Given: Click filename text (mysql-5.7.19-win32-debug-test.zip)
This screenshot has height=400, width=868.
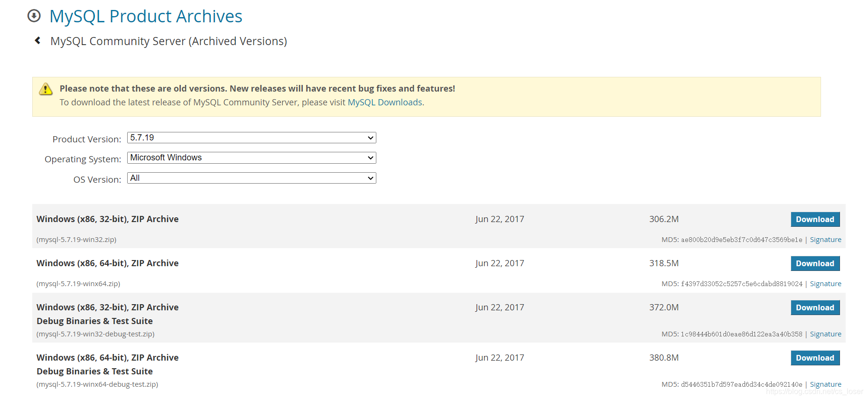Looking at the screenshot, I should pyautogui.click(x=95, y=334).
